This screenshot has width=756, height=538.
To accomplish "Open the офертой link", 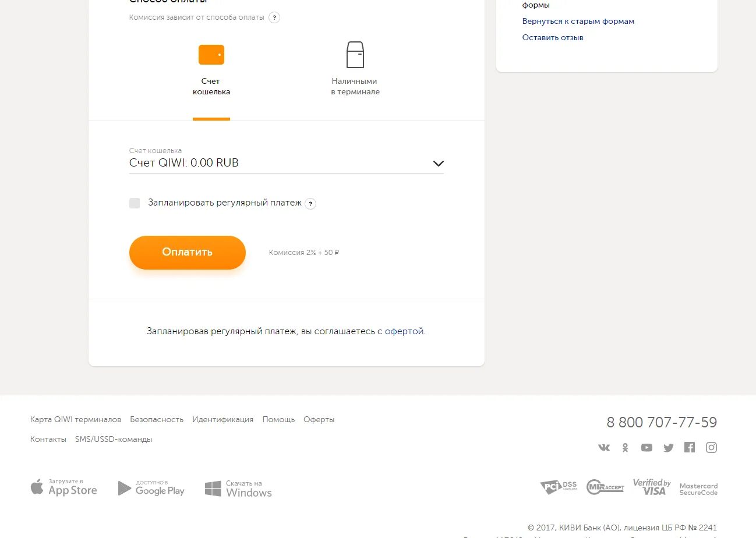I will pyautogui.click(x=404, y=331).
